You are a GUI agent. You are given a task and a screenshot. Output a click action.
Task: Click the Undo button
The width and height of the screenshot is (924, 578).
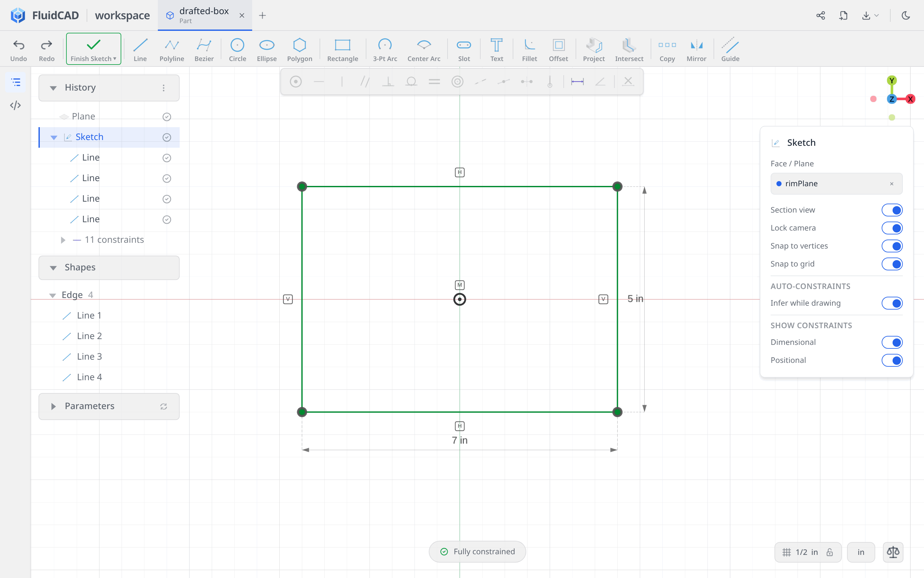[18, 49]
